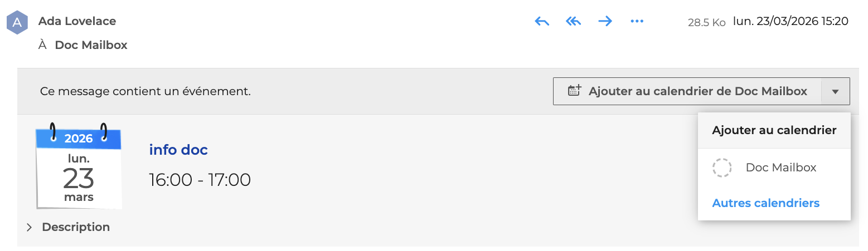Image resolution: width=868 pixels, height=251 pixels.
Task: Click the recipient Doc Mailbox
Action: 91,45
